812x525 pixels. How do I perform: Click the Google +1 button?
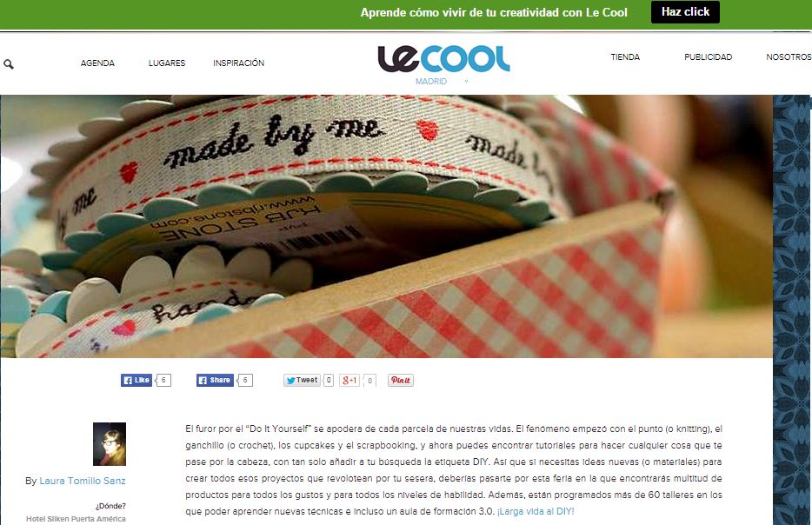click(x=349, y=380)
